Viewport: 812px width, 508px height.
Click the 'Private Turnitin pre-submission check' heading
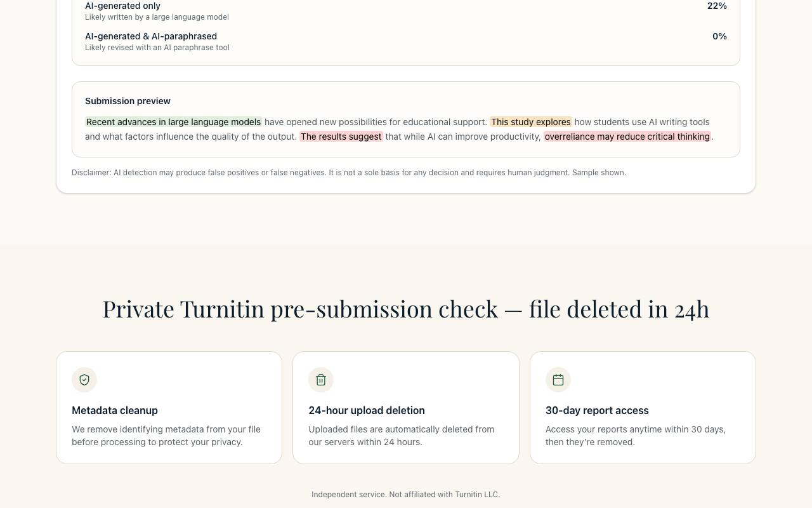[406, 309]
